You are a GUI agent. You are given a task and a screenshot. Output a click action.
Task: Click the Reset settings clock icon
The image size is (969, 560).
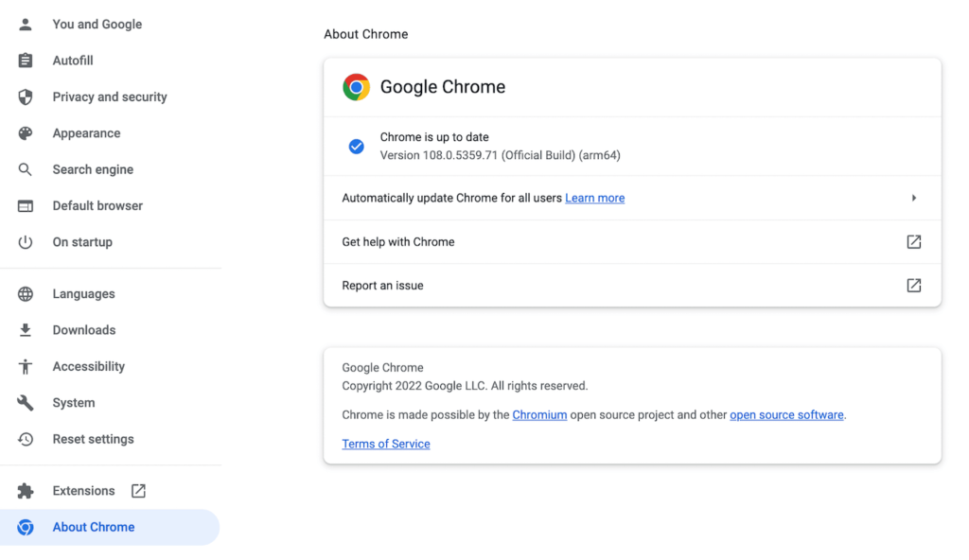[25, 439]
